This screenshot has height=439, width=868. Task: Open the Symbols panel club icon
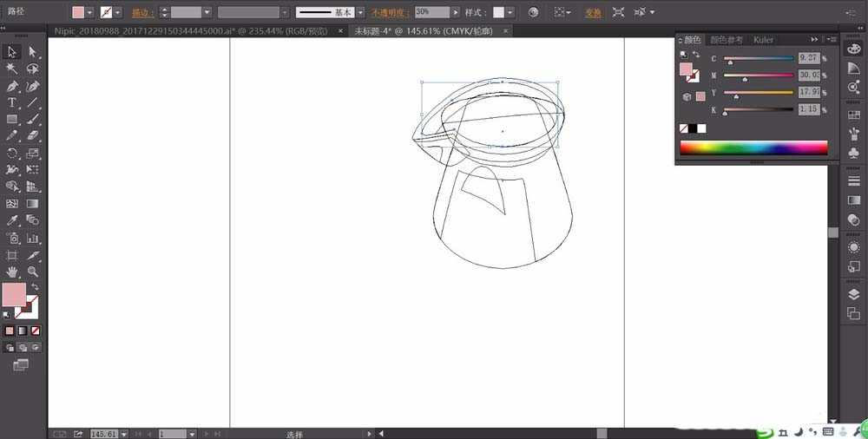pyautogui.click(x=853, y=153)
